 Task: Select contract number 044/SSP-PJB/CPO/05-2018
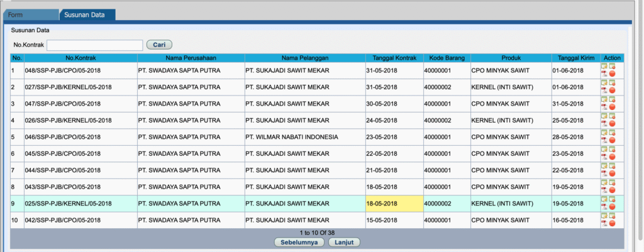click(63, 170)
